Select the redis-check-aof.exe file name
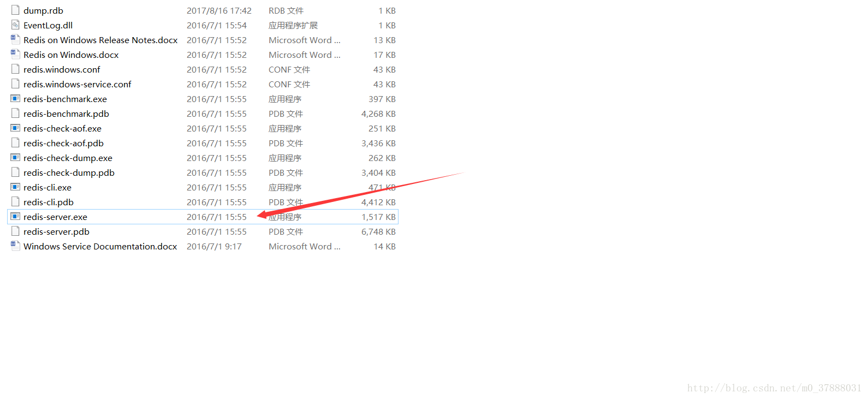868x399 pixels. [x=62, y=129]
